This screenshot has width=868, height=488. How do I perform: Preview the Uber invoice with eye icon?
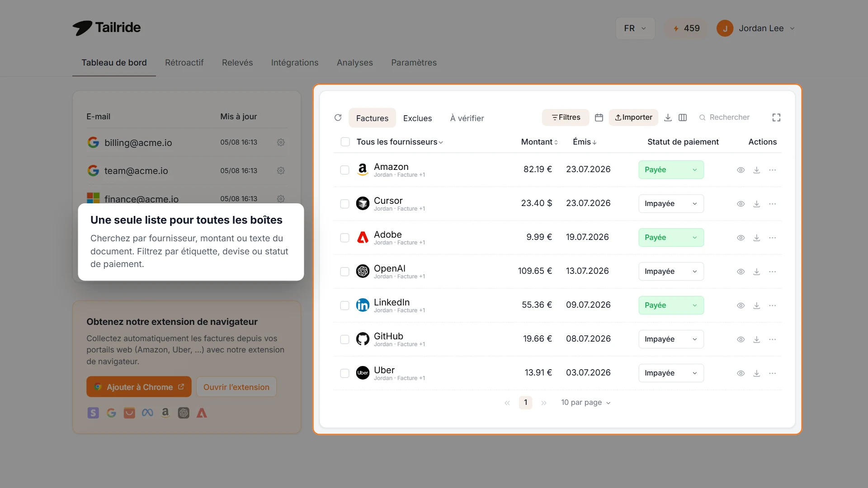(x=741, y=373)
